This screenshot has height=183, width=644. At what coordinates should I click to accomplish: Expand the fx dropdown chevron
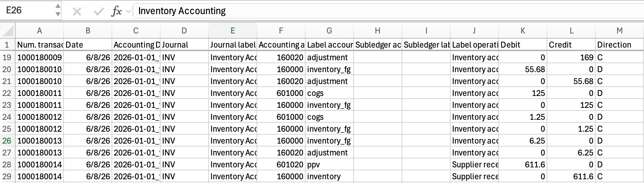[128, 12]
